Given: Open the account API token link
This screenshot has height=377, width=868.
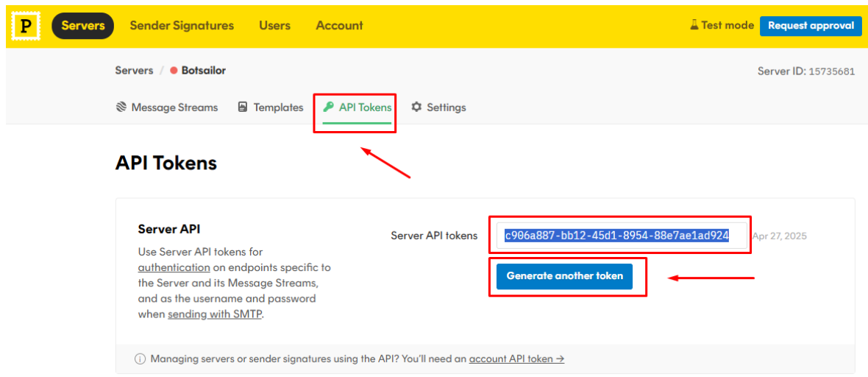Looking at the screenshot, I should click(x=516, y=359).
